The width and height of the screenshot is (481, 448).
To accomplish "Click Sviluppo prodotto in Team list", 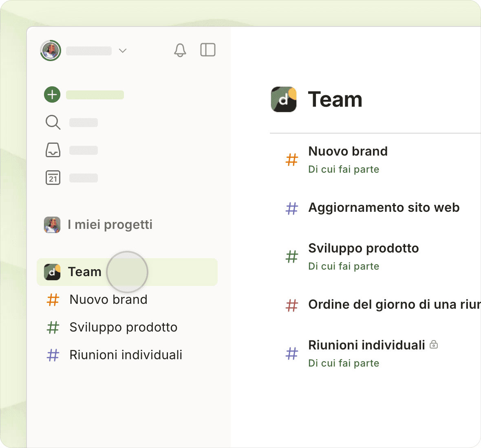I will [x=363, y=248].
